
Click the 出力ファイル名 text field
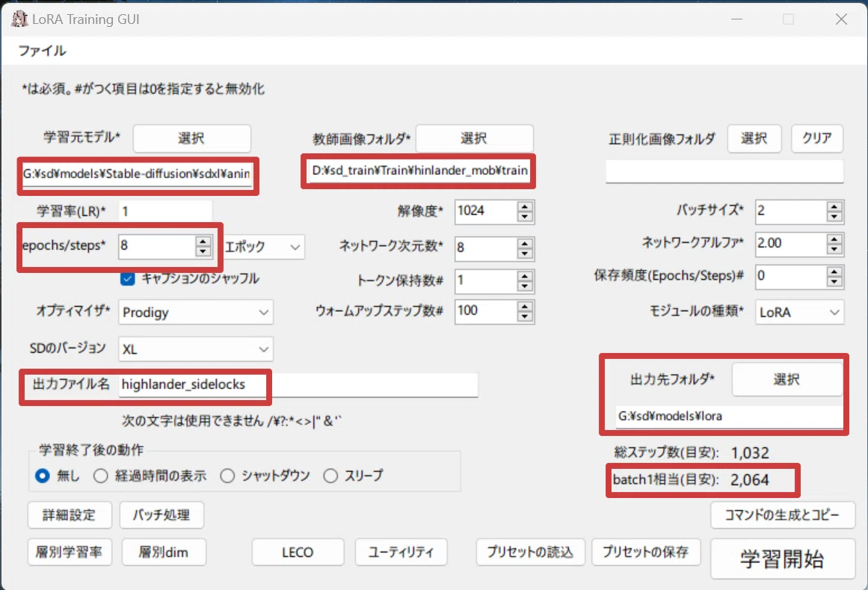(x=298, y=384)
